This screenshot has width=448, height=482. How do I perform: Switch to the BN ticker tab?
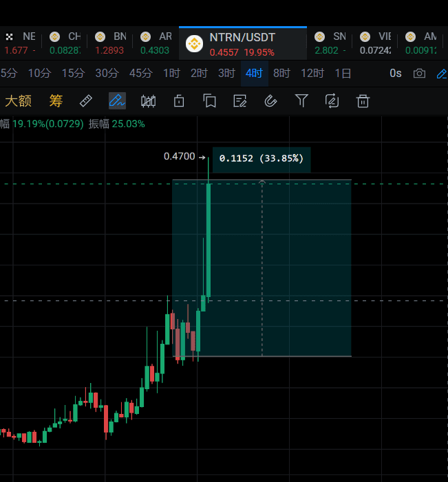[x=111, y=43]
